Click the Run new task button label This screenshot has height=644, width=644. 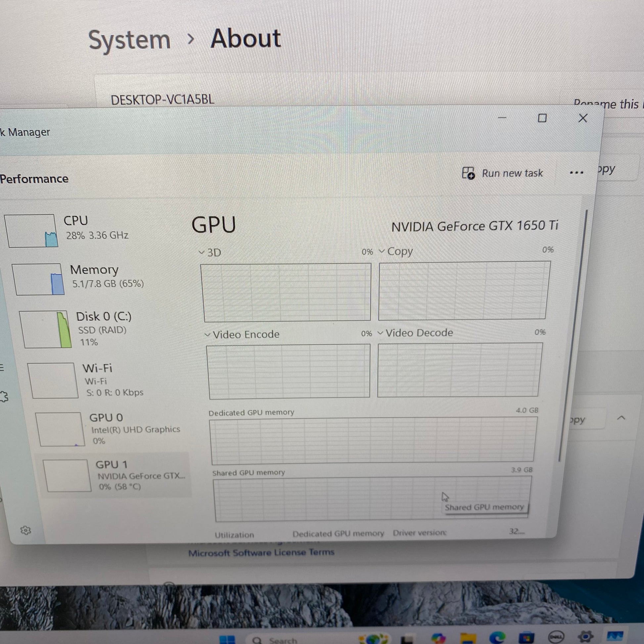tap(512, 173)
